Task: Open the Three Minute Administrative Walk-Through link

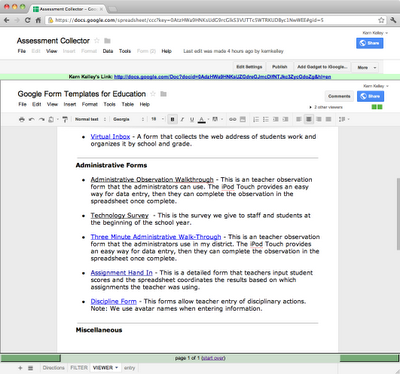Action: click(156, 237)
